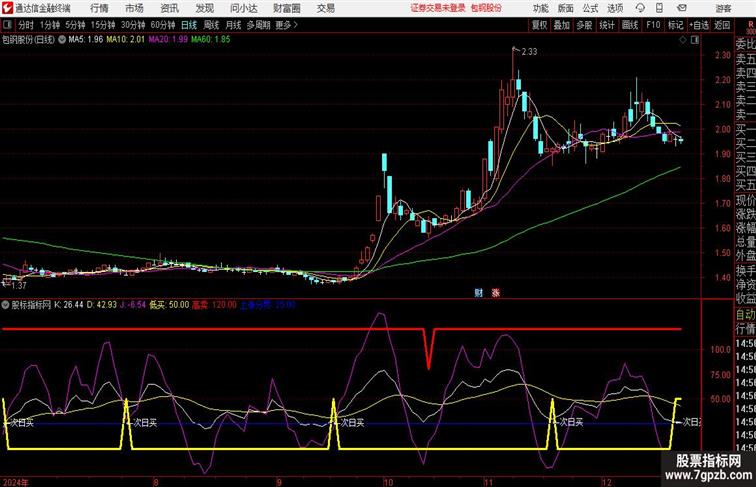Switch to 60分钟 period tab
Image resolution: width=756 pixels, height=487 pixels.
coord(163,25)
